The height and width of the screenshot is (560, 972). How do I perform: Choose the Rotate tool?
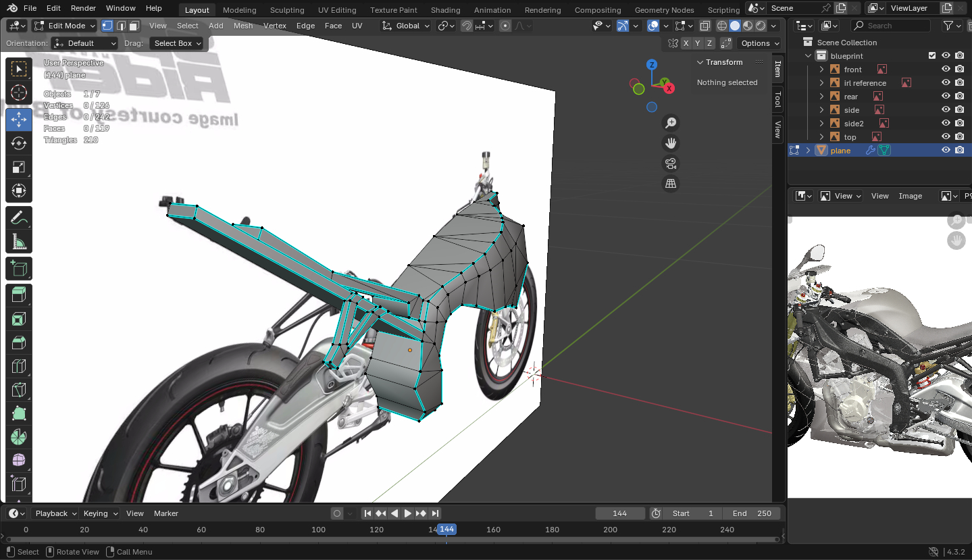point(19,143)
